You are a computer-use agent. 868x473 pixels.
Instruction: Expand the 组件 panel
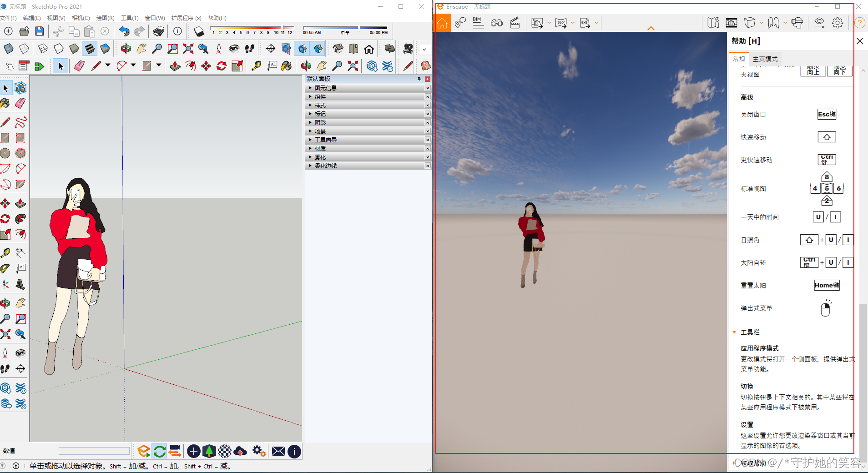pos(368,96)
